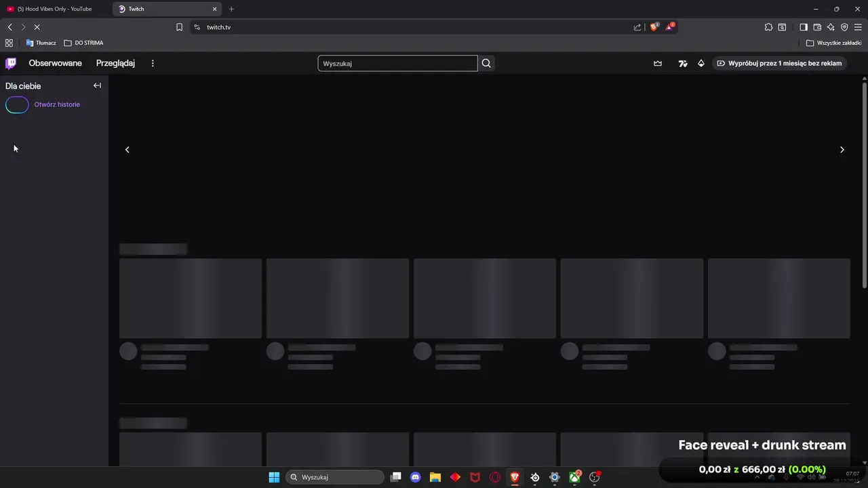
Task: Show previous carousel item with left chevron
Action: [127, 150]
